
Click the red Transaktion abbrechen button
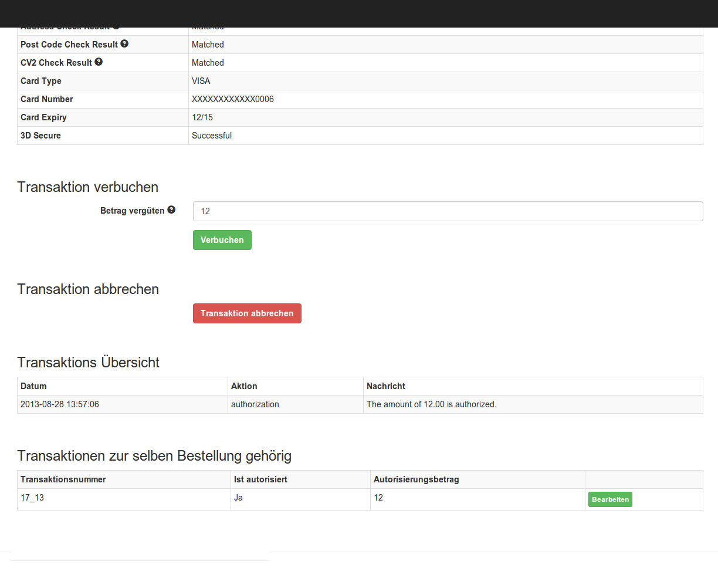pos(247,313)
